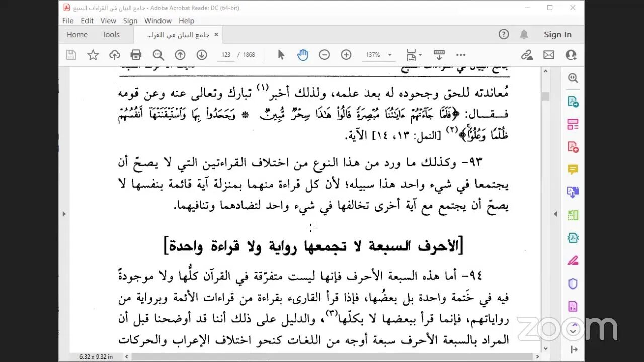Click the scrolling mode toolbar icon
Image resolution: width=644 pixels, height=362 pixels.
pos(439,55)
